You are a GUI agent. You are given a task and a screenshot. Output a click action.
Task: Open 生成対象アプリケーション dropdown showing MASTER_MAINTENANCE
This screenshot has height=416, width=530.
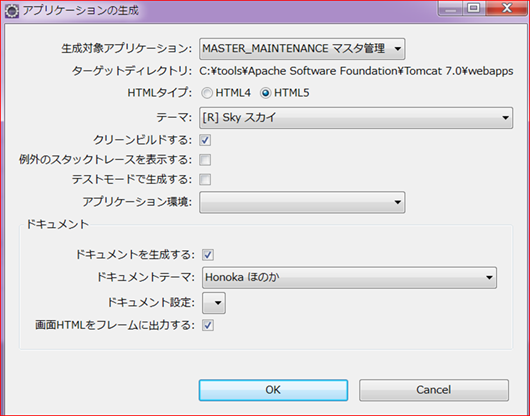302,49
